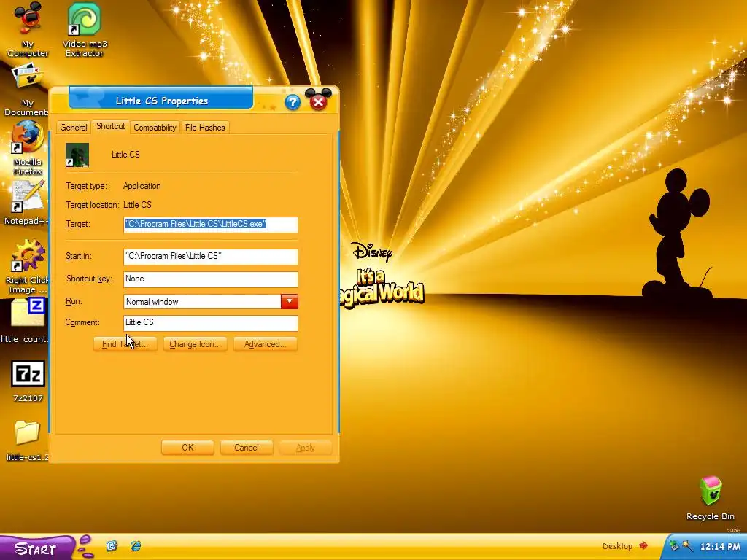Click the Cancel button
The width and height of the screenshot is (747, 560).
[247, 448]
